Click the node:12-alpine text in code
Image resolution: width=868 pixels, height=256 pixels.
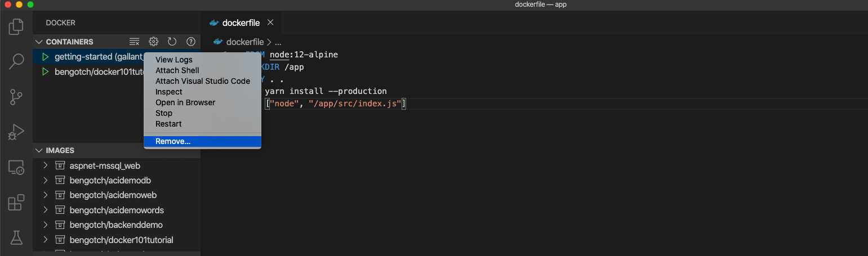click(x=304, y=55)
